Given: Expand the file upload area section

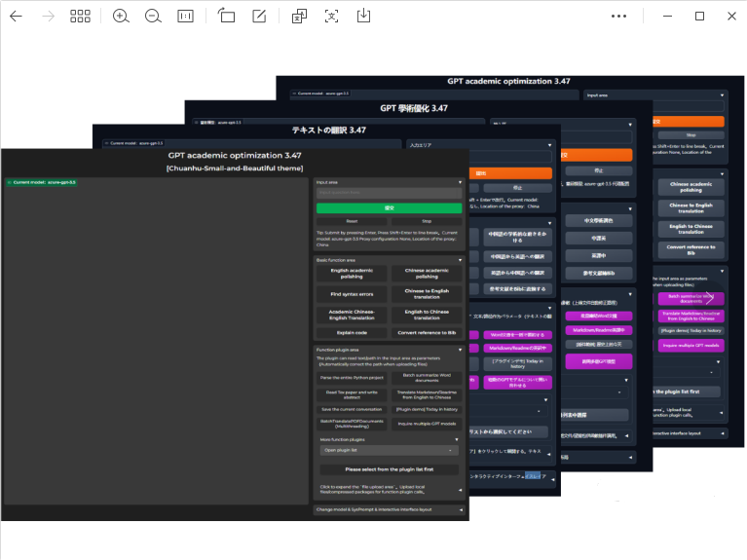Looking at the screenshot, I should click(x=391, y=490).
